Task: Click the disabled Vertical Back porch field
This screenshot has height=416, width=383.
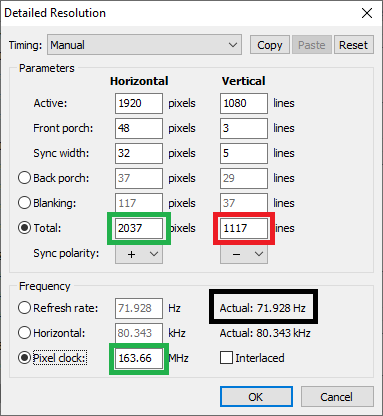Action: (x=244, y=178)
